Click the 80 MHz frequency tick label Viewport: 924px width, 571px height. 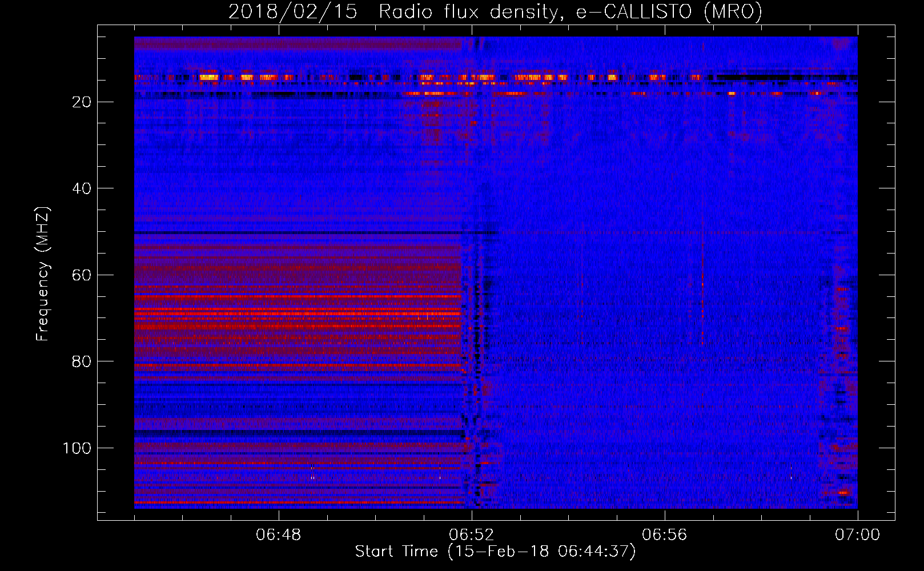point(82,361)
